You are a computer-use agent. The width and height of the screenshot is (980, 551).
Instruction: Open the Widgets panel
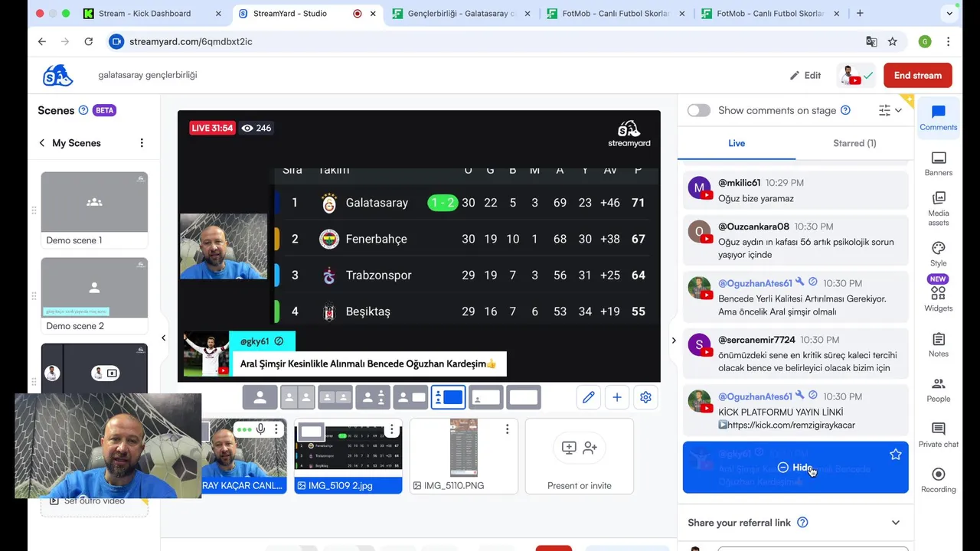(x=938, y=298)
